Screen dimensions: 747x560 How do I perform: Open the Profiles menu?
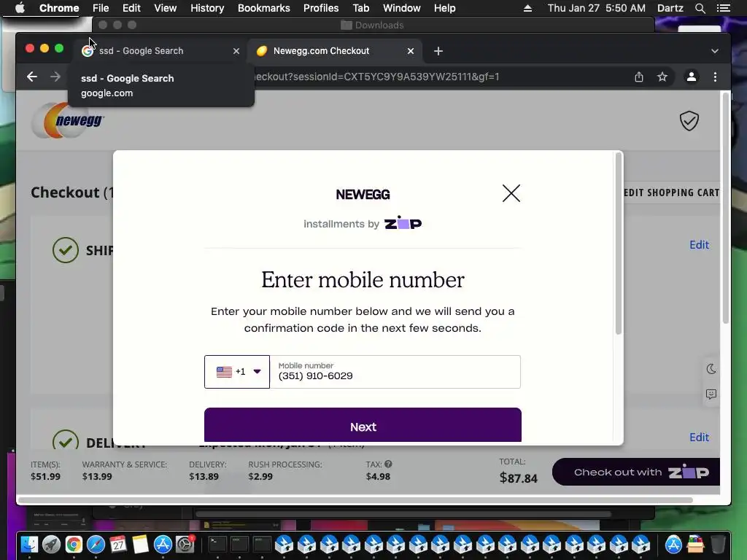coord(321,8)
